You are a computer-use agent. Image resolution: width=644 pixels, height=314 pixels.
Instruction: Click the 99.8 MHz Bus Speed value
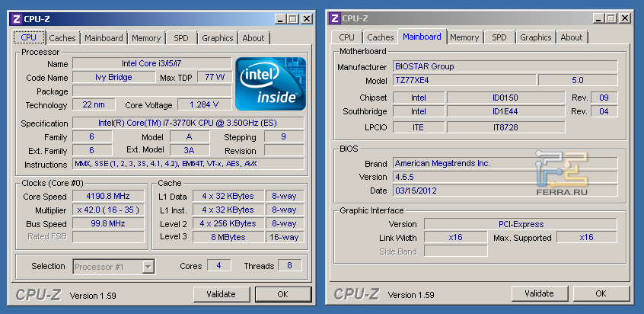[108, 223]
